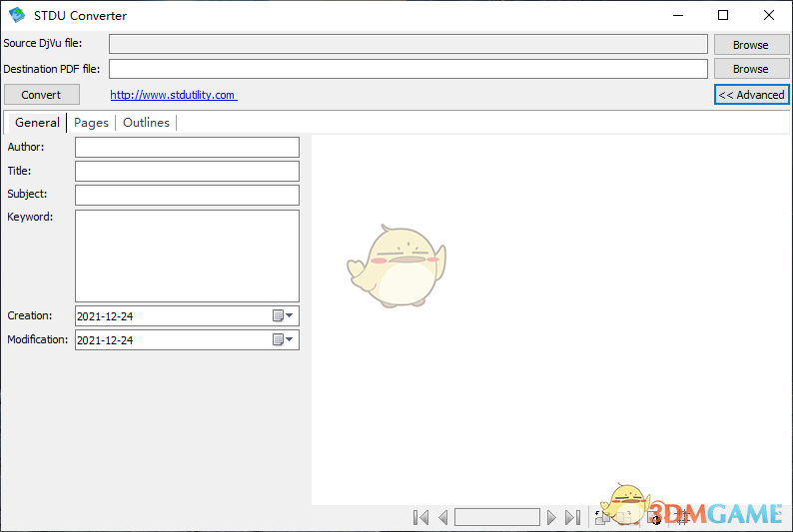Open the Modification date calendar dropdown
This screenshot has height=532, width=793.
click(x=284, y=339)
